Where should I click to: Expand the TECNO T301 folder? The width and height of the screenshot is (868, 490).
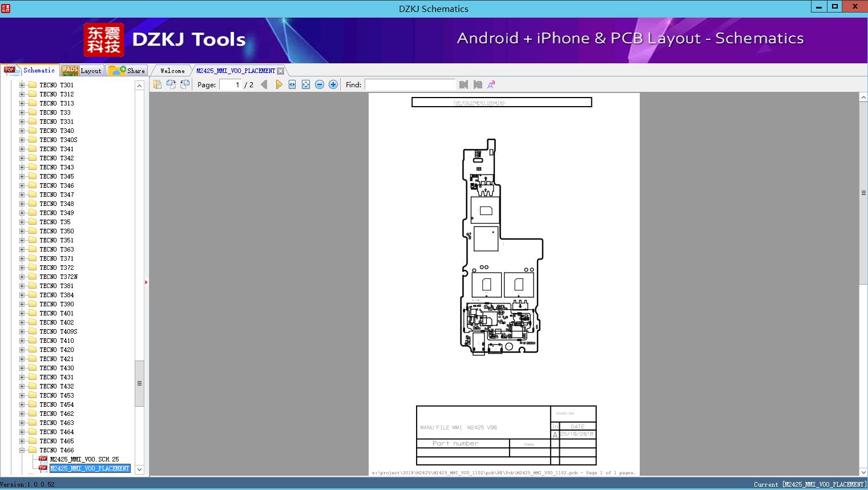click(x=22, y=85)
